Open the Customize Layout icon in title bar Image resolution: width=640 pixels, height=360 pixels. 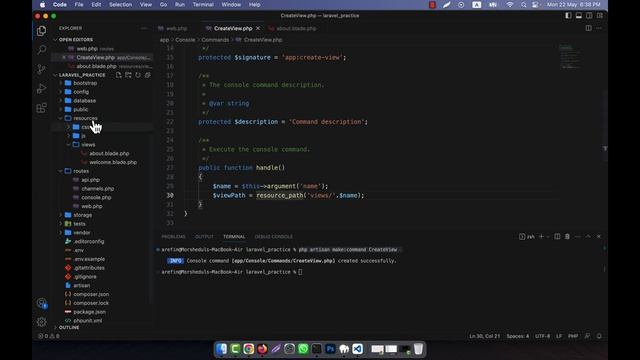pos(600,16)
